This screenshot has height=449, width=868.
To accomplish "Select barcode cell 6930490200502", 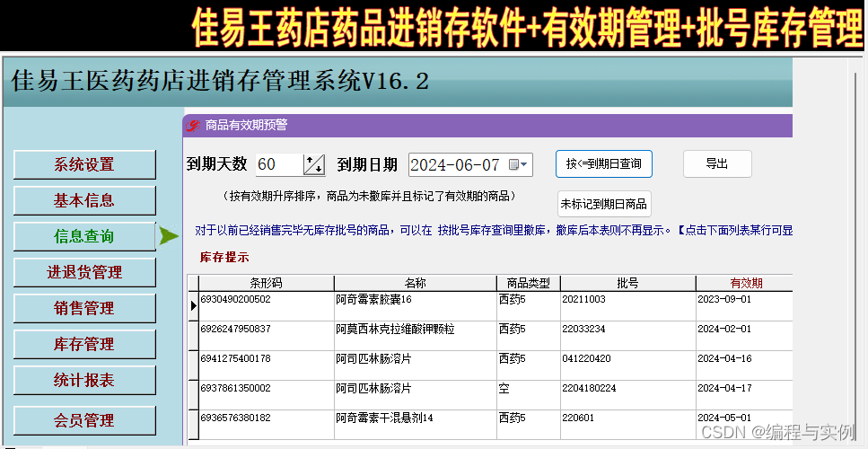I will (x=267, y=305).
